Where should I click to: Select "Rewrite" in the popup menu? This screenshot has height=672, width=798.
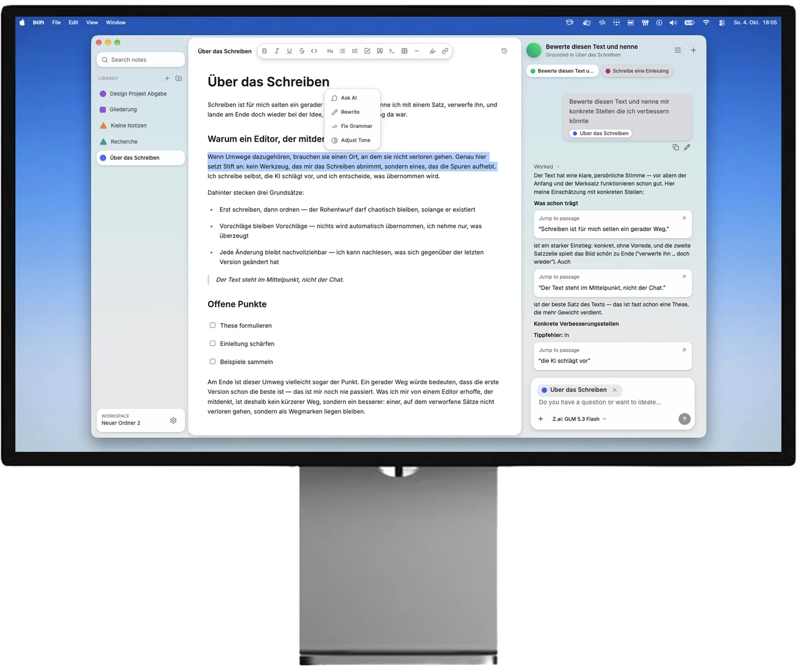[x=352, y=112]
